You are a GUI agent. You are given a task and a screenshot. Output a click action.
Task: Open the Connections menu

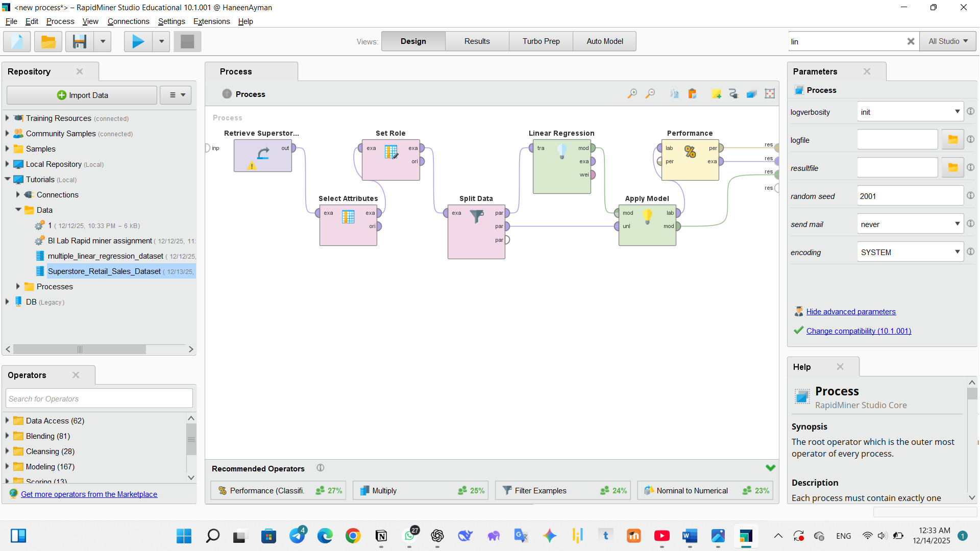point(128,21)
